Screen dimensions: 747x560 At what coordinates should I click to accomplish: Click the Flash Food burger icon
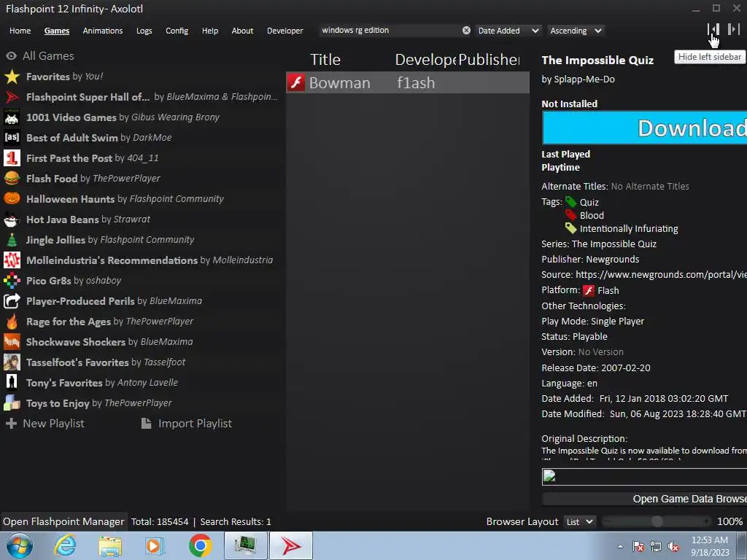(x=12, y=179)
